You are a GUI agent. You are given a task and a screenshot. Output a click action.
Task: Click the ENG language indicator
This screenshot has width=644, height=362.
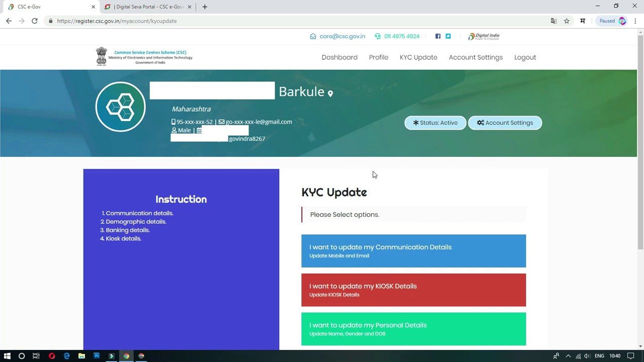click(599, 356)
